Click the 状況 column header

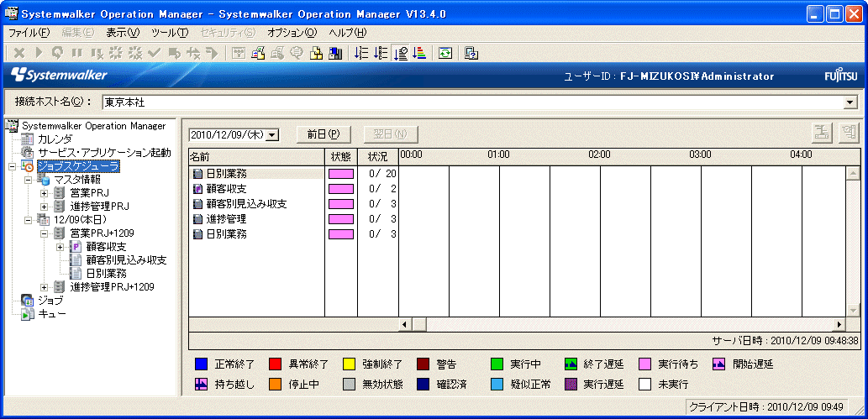point(378,156)
